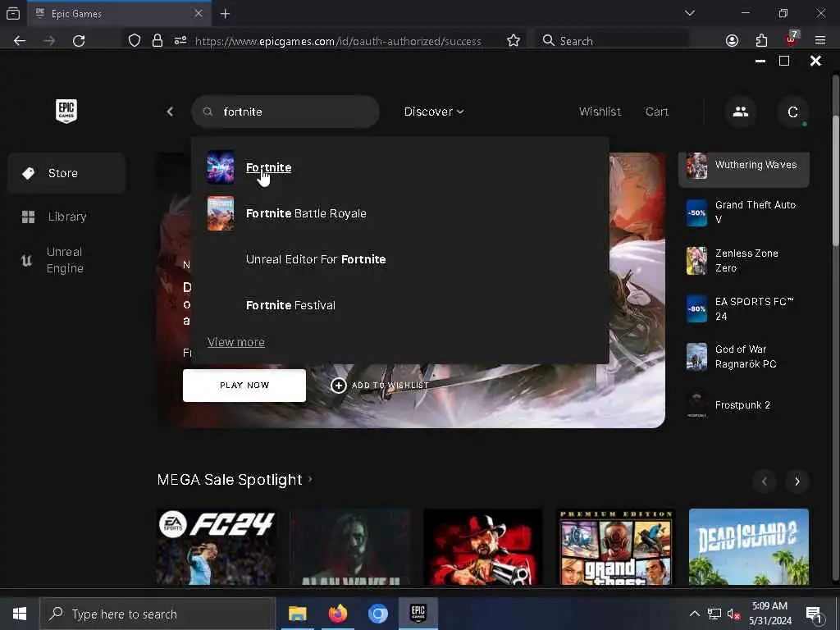The width and height of the screenshot is (840, 630).
Task: Open the Library section in sidebar
Action: point(66,217)
